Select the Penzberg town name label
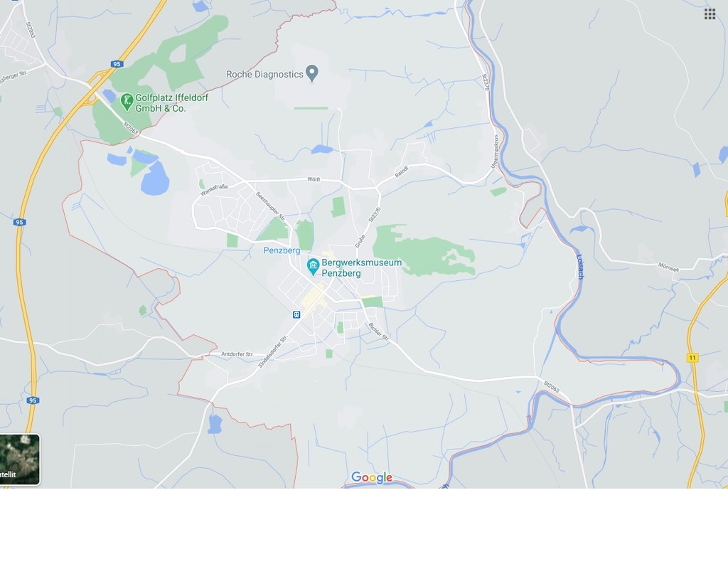 tap(282, 250)
